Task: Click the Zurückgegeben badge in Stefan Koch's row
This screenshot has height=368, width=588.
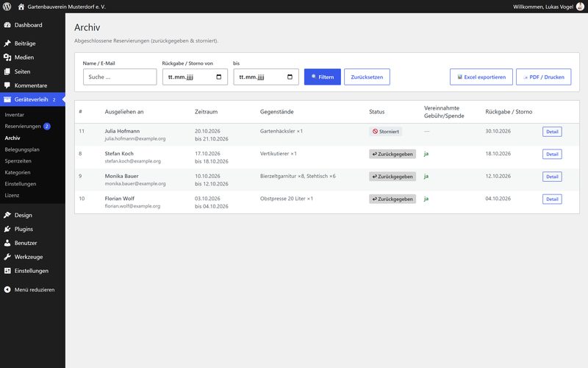Action: click(392, 154)
